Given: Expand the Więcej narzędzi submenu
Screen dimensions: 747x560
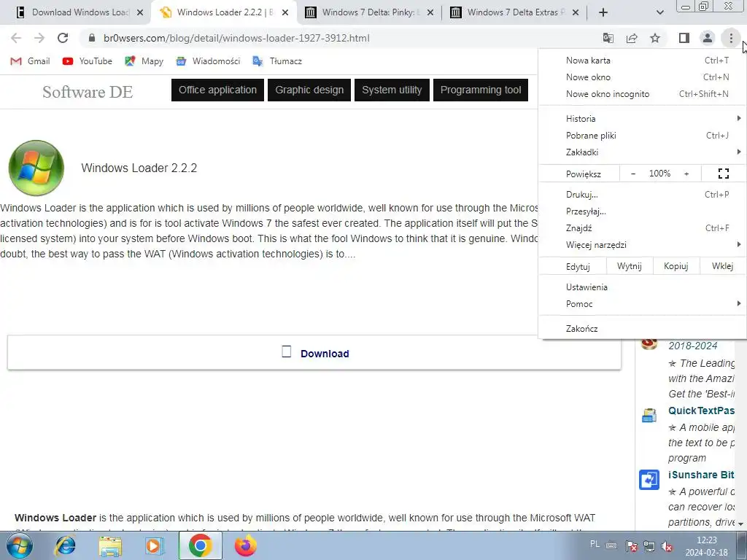Looking at the screenshot, I should 642,245.
